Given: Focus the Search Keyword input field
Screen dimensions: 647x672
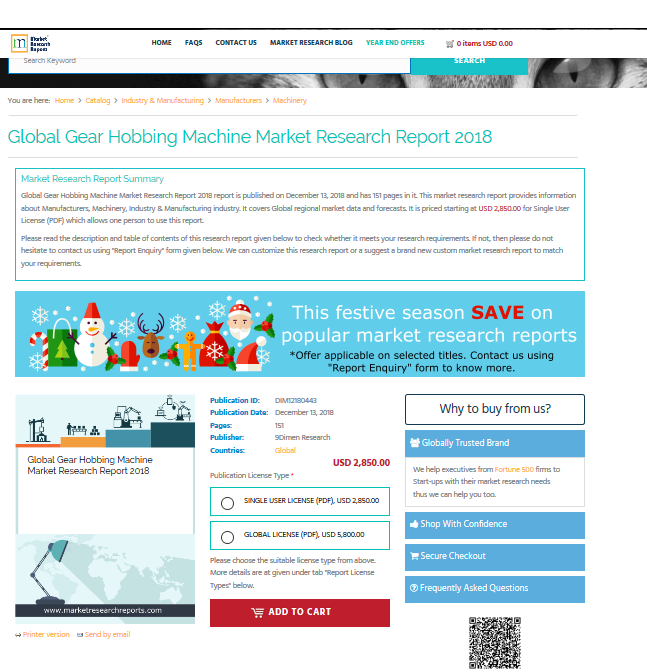Looking at the screenshot, I should (x=209, y=66).
